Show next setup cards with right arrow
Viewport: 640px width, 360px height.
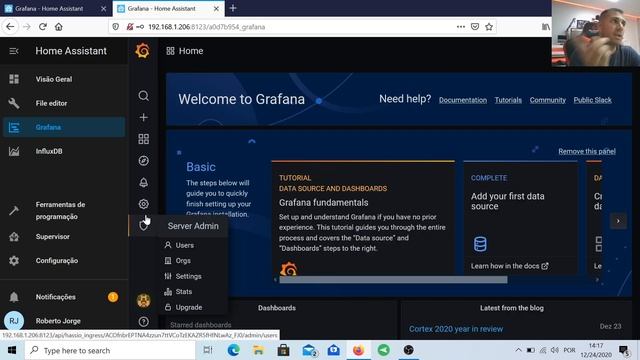(x=618, y=221)
